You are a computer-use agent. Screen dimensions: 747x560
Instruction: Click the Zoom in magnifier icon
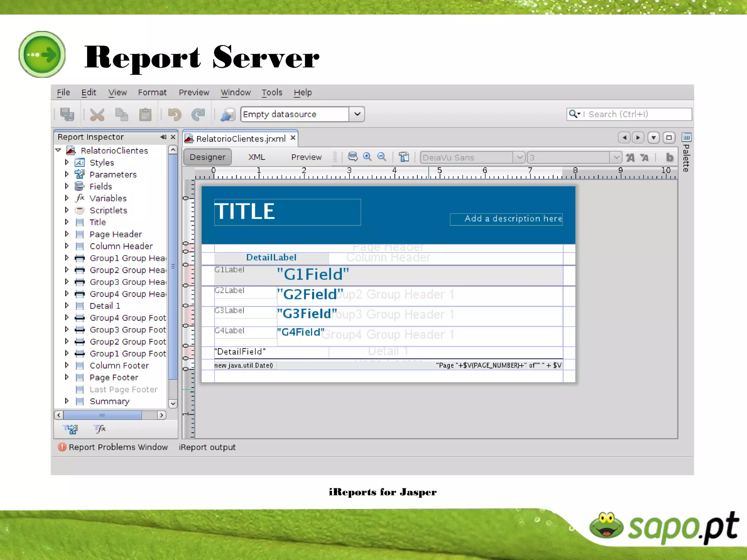coord(367,157)
